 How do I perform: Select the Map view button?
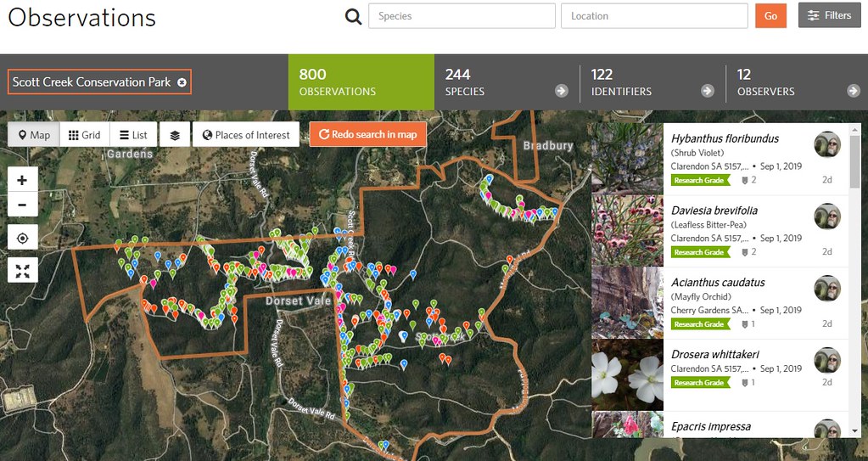tap(34, 135)
